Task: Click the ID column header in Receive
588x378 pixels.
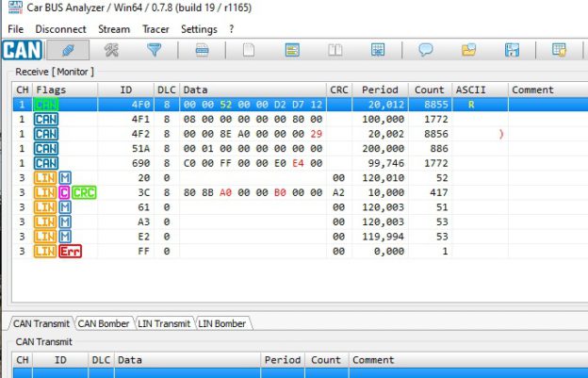Action: tap(125, 90)
